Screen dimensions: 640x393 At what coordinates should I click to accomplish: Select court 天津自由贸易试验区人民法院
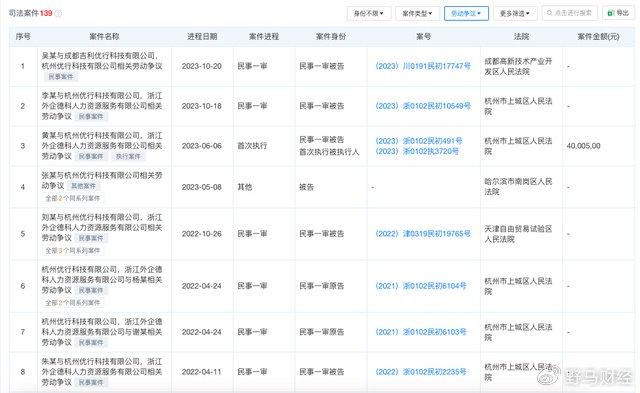point(518,234)
